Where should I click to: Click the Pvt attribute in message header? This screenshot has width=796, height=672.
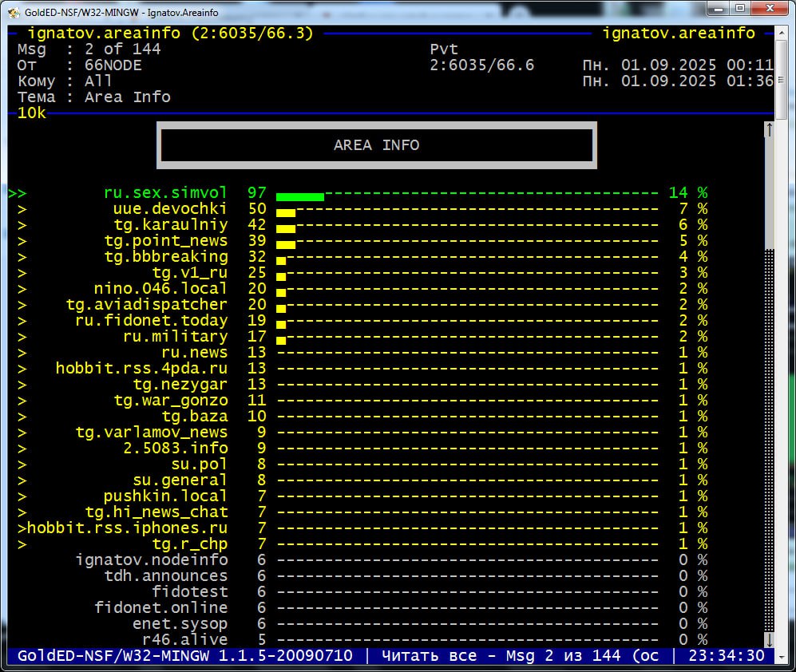pos(444,49)
